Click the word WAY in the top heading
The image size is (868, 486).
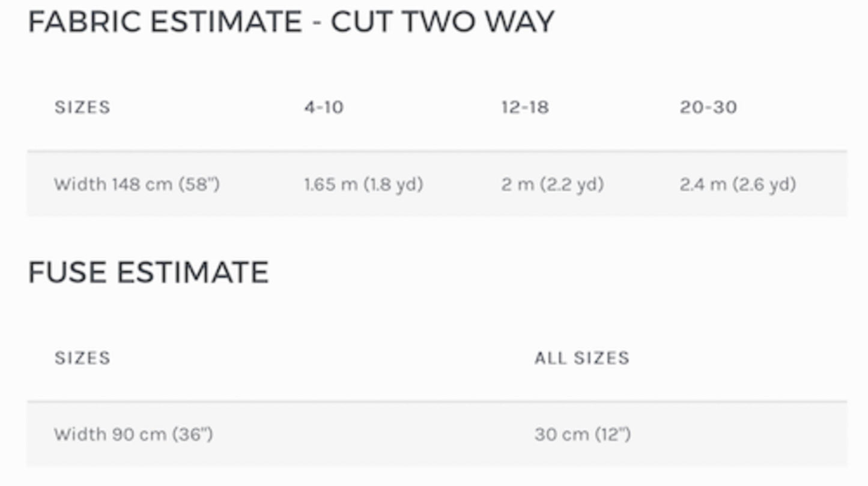pyautogui.click(x=520, y=22)
